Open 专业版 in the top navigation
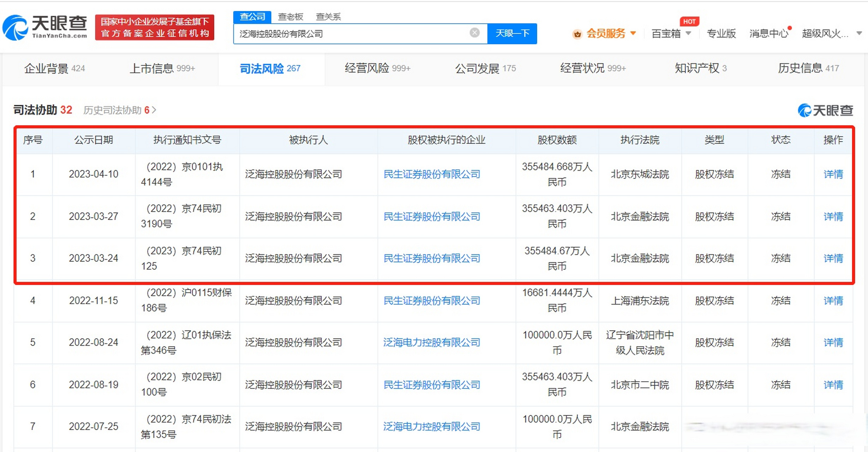Viewport: 868px width, 452px height. [x=721, y=34]
